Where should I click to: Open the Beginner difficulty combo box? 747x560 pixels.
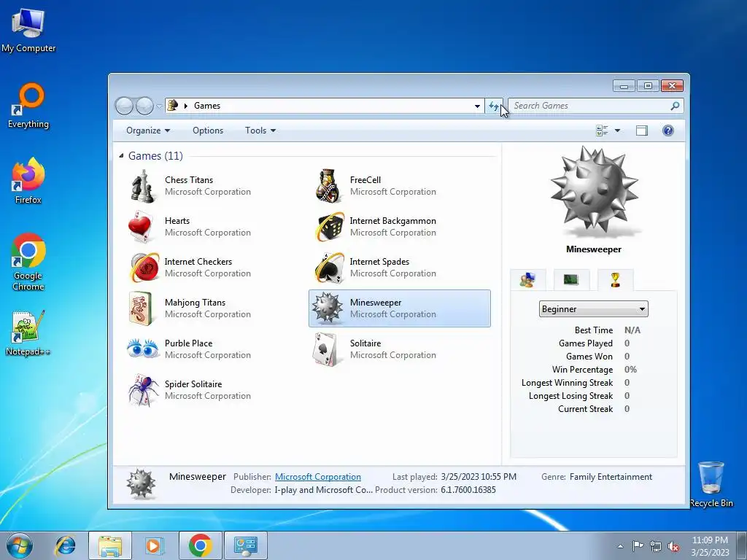[x=593, y=309]
